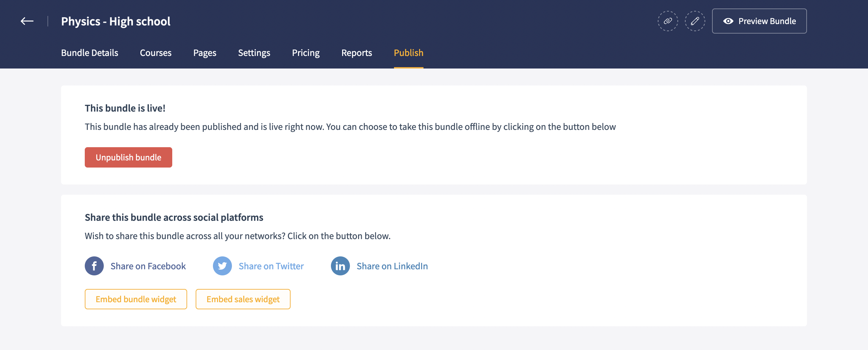Select the Pricing tab
Viewport: 868px width, 350px height.
tap(306, 53)
